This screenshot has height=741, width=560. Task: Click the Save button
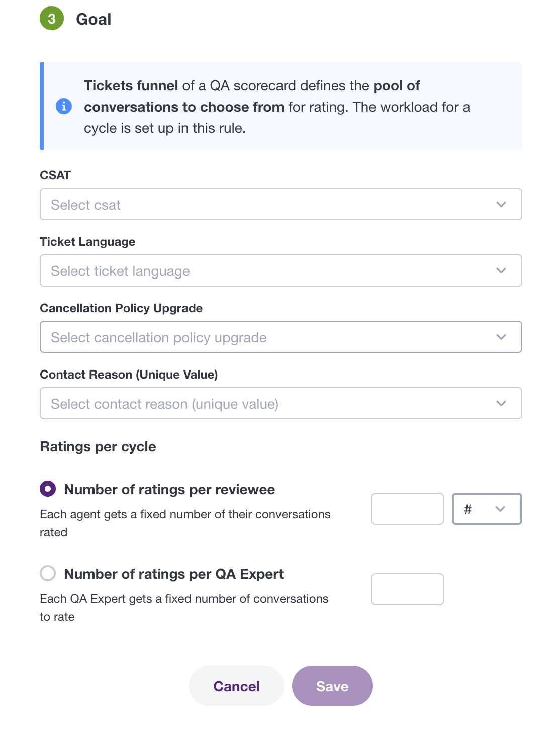[x=332, y=686]
